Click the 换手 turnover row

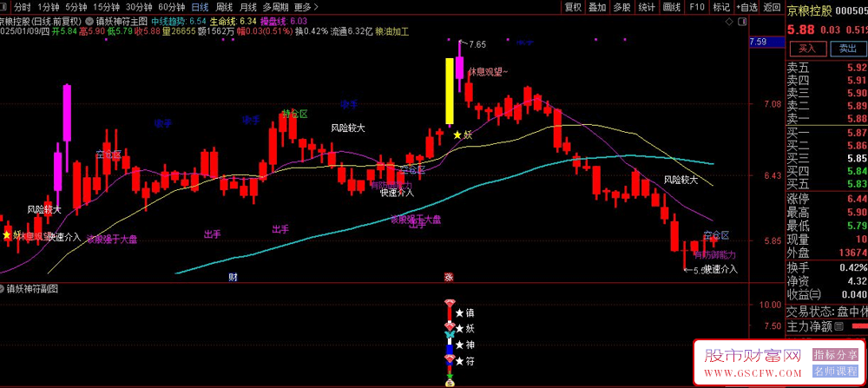click(827, 267)
